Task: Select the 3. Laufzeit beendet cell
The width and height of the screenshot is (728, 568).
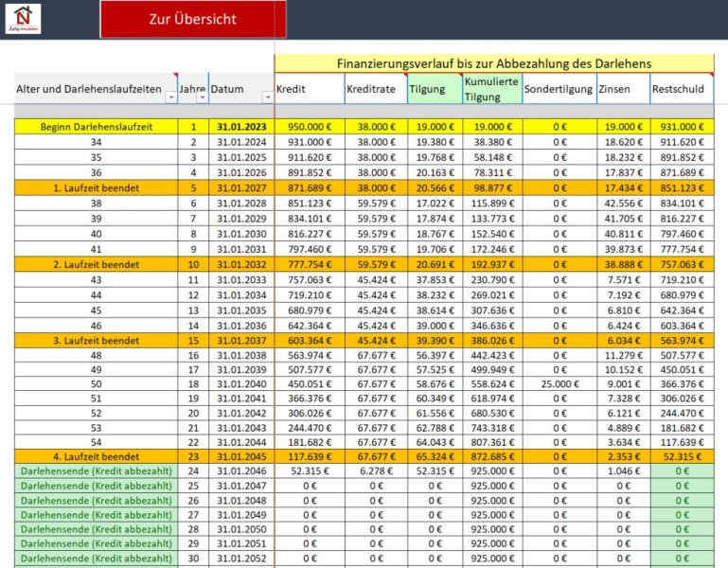Action: (x=97, y=341)
